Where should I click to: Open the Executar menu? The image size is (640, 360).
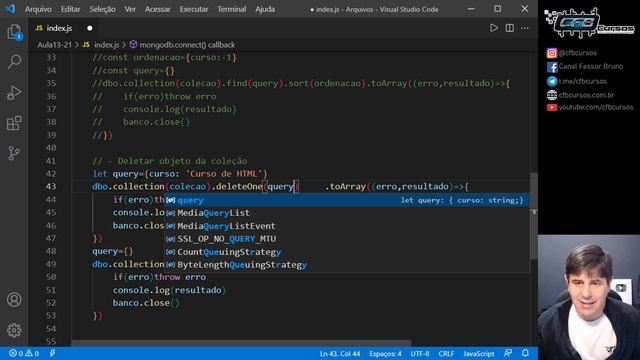(x=194, y=9)
